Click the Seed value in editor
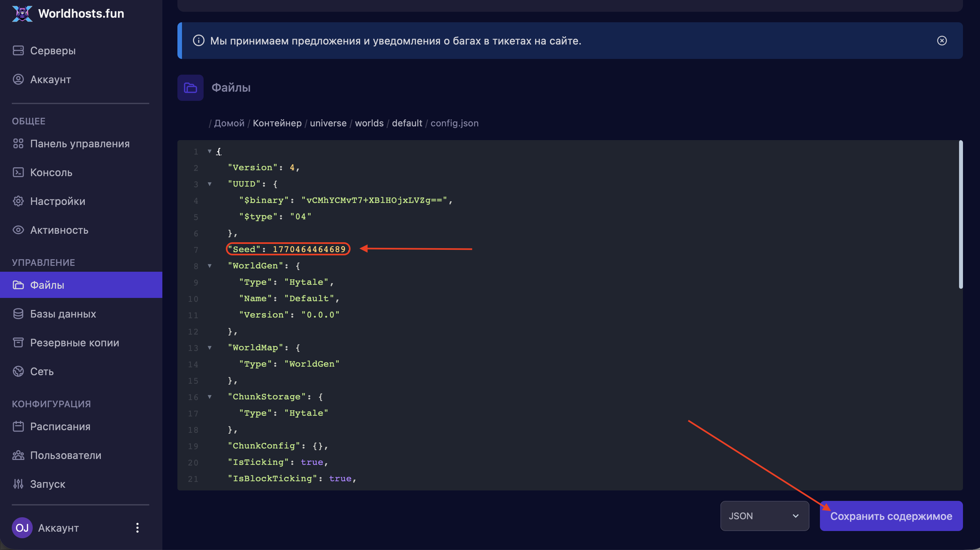Image resolution: width=980 pixels, height=550 pixels. [309, 249]
